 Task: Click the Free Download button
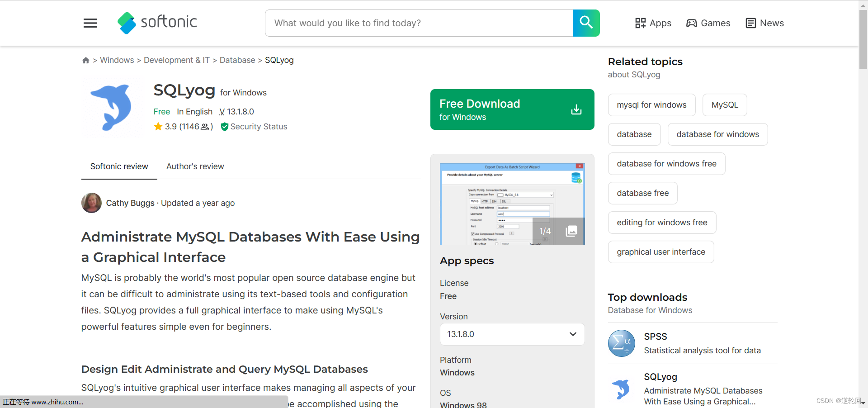coord(512,109)
